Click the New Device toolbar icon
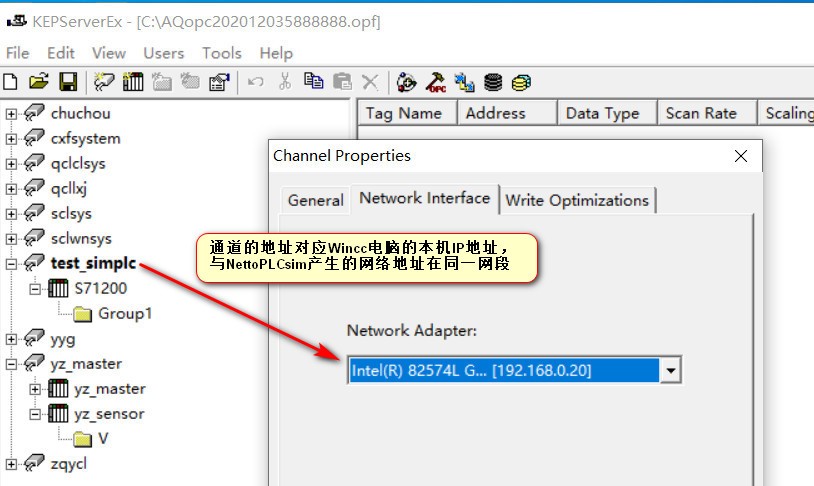Screen dimensions: 814x486 click(132, 82)
